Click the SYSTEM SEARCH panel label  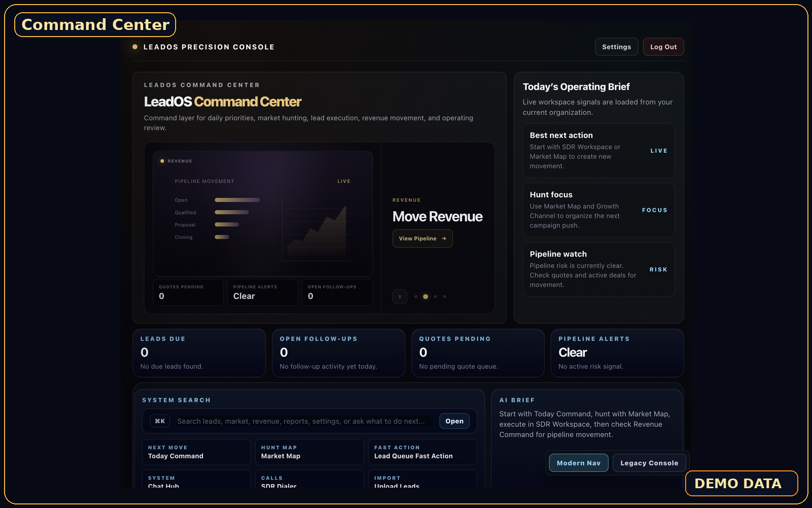tap(176, 400)
